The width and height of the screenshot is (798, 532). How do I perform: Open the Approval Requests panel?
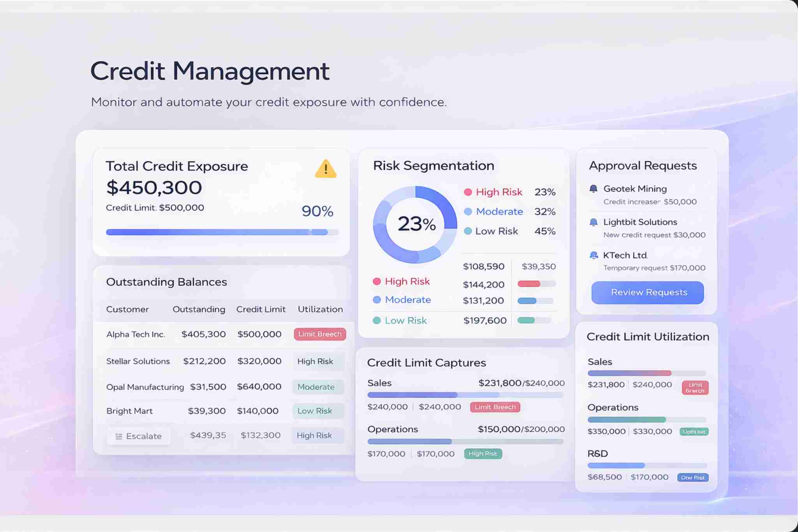[x=643, y=165]
